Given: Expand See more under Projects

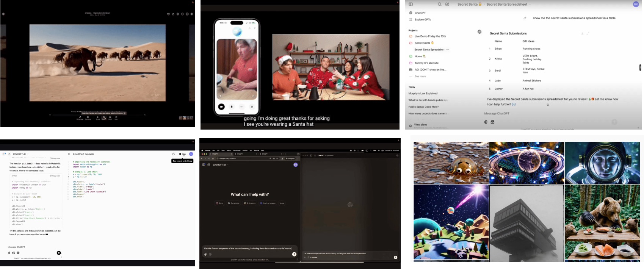Looking at the screenshot, I should pyautogui.click(x=420, y=77).
